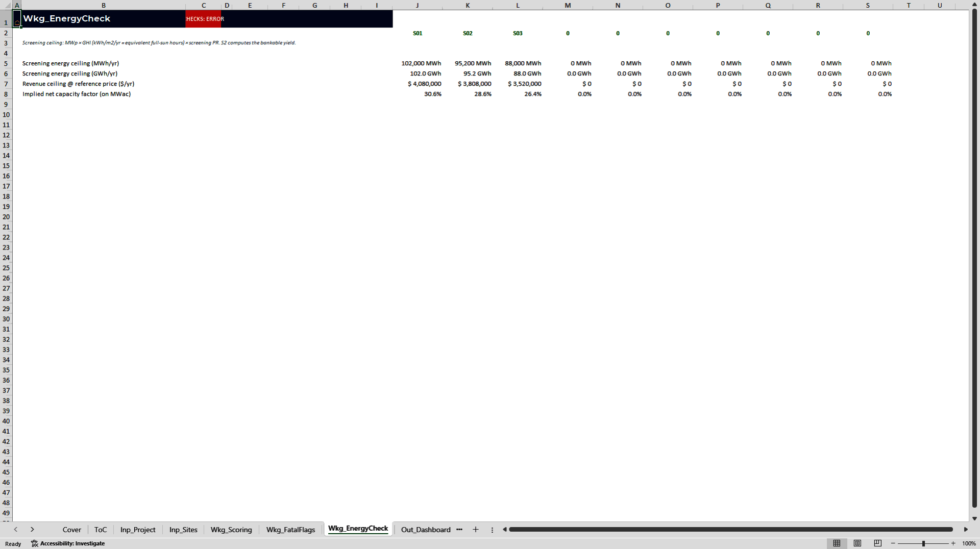Go to next sheet tab arrow
The width and height of the screenshot is (980, 549).
click(32, 530)
